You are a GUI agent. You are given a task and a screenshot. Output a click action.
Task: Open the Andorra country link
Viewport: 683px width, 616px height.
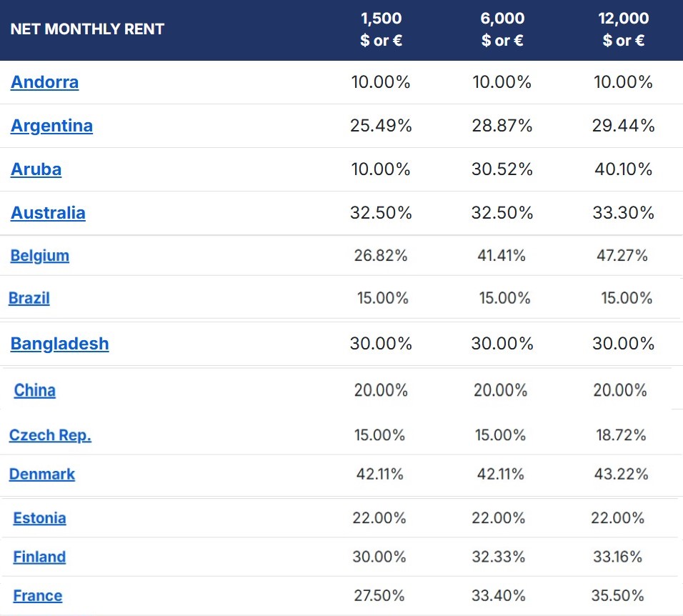tap(44, 82)
